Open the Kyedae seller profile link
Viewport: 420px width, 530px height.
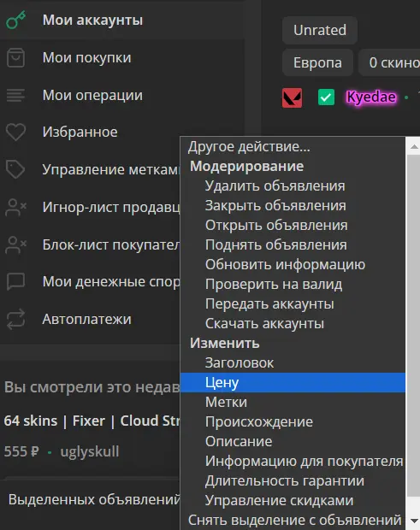click(x=371, y=97)
